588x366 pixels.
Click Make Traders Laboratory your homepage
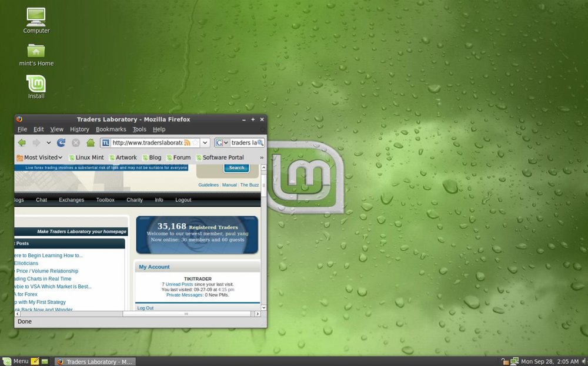(x=82, y=231)
